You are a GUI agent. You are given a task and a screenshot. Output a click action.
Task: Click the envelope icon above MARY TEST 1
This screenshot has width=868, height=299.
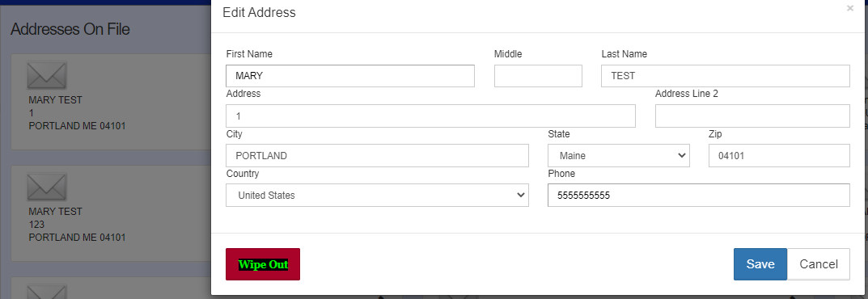pyautogui.click(x=47, y=75)
